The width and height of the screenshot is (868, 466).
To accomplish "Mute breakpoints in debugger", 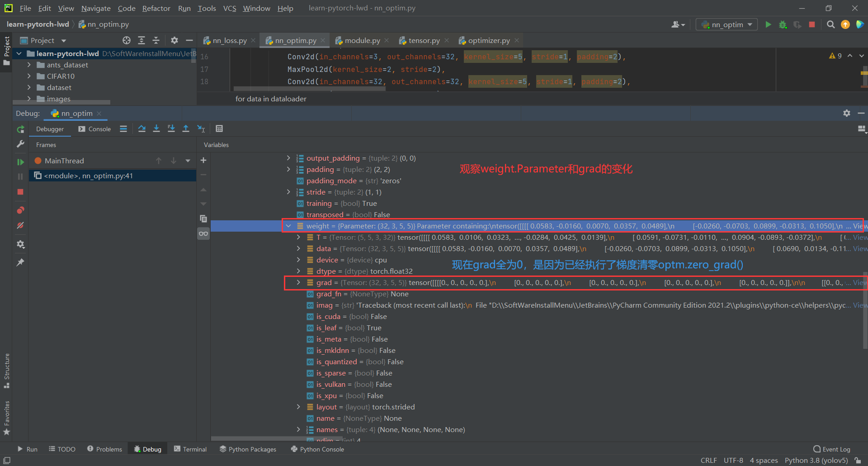I will (20, 225).
